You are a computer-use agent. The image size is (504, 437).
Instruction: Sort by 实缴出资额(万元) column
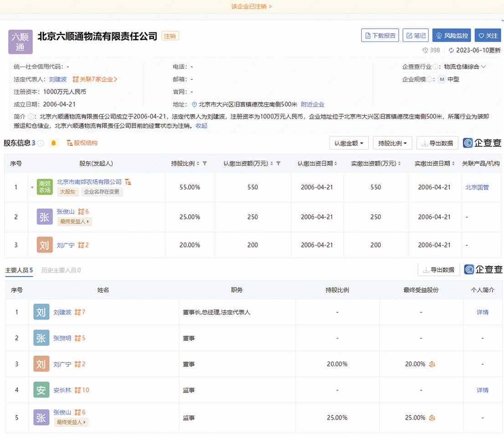click(399, 163)
